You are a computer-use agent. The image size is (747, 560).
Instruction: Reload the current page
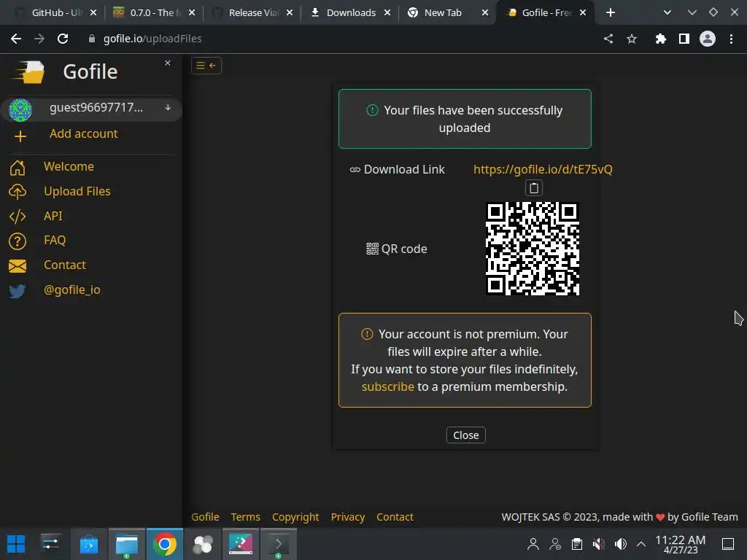[x=63, y=39]
